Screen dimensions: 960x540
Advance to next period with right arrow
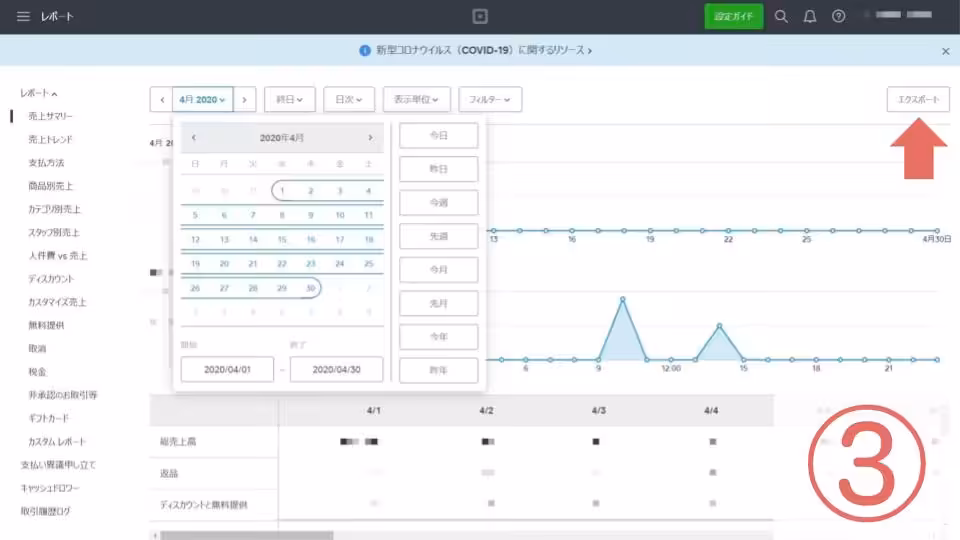point(245,99)
